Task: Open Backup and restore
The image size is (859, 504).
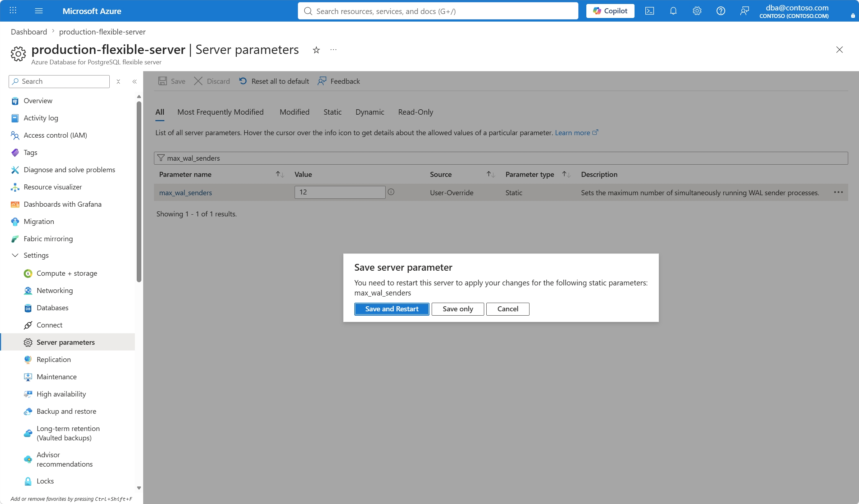Action: tap(67, 411)
